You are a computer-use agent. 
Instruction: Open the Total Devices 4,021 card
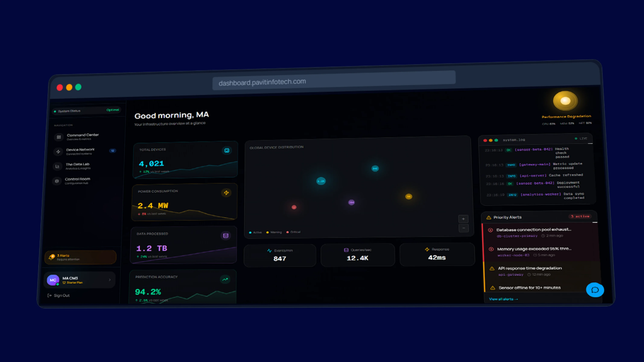click(185, 160)
